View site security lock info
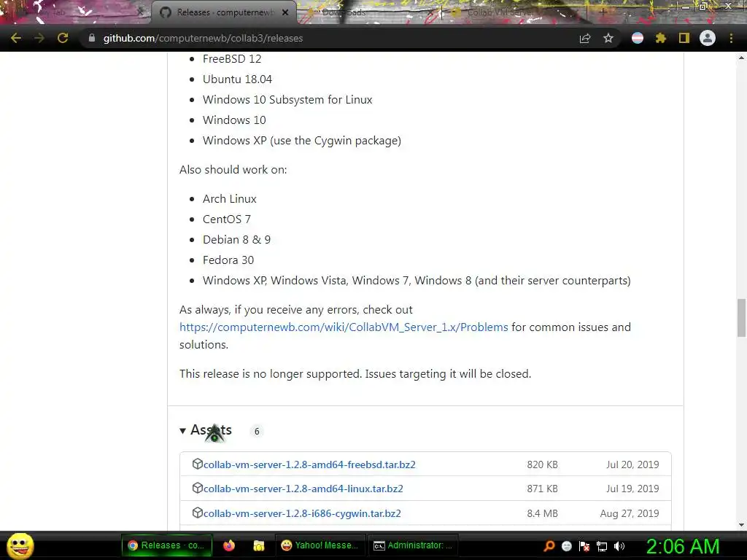The image size is (747, 560). [x=92, y=38]
